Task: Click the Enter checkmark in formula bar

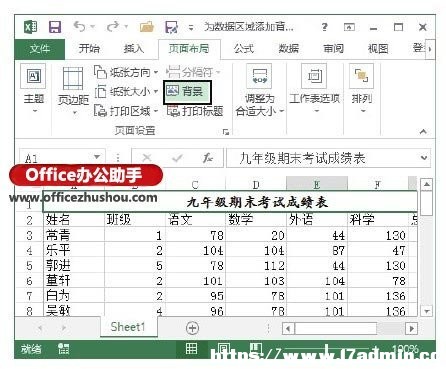Action: tap(177, 157)
